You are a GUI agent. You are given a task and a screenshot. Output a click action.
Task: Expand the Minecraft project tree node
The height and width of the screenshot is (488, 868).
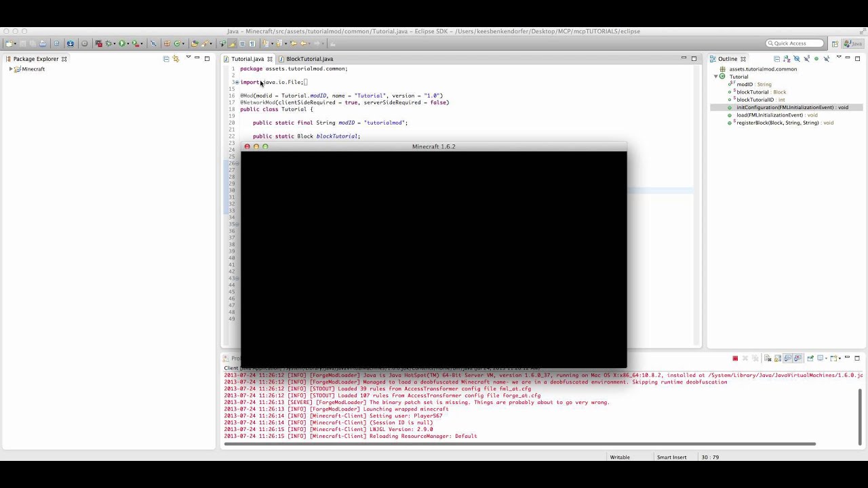(x=11, y=69)
